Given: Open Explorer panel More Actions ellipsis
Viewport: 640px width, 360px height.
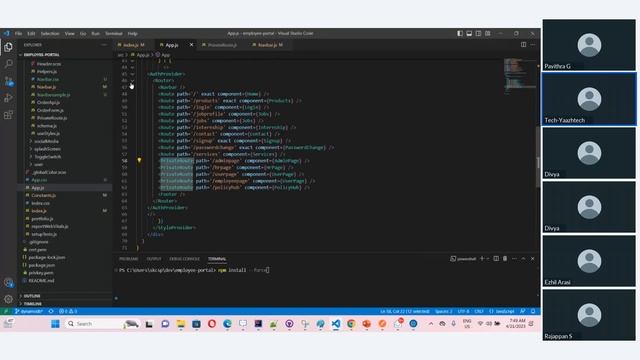Looking at the screenshot, I should [x=104, y=45].
